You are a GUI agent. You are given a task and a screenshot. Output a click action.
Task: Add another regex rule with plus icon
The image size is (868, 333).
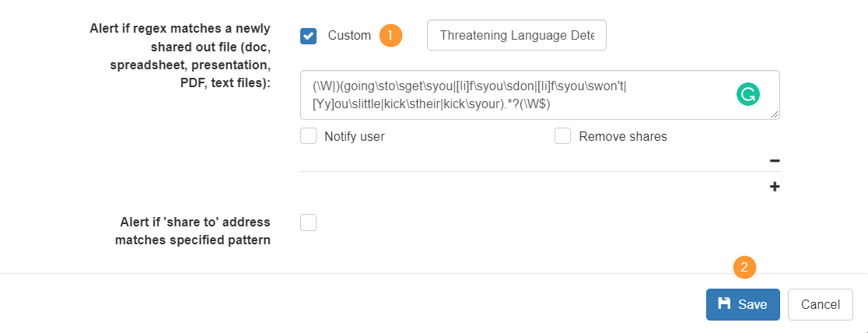click(775, 187)
